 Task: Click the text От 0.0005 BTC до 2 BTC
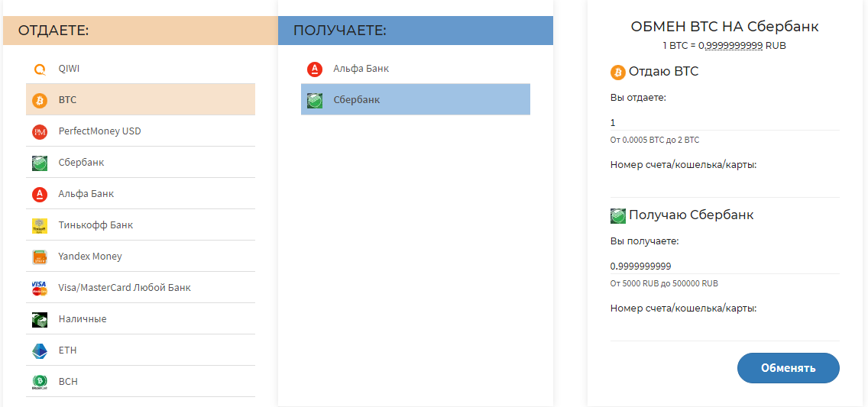click(x=655, y=141)
